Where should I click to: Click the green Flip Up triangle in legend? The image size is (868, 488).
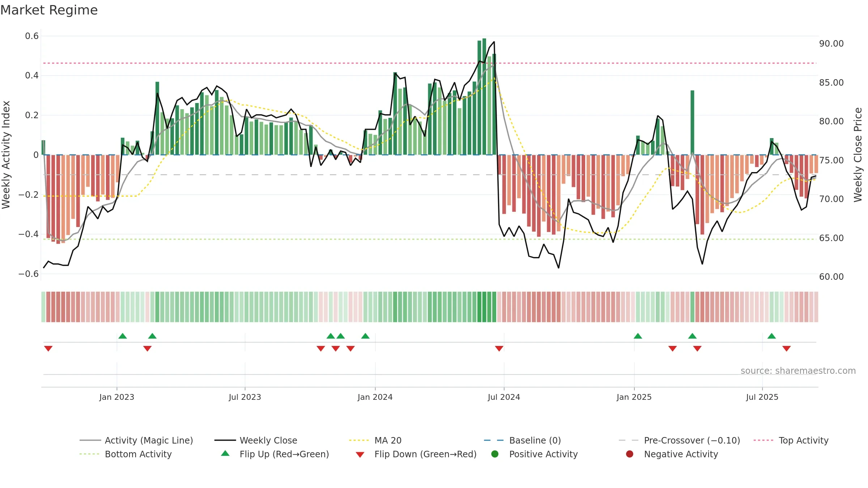point(225,453)
